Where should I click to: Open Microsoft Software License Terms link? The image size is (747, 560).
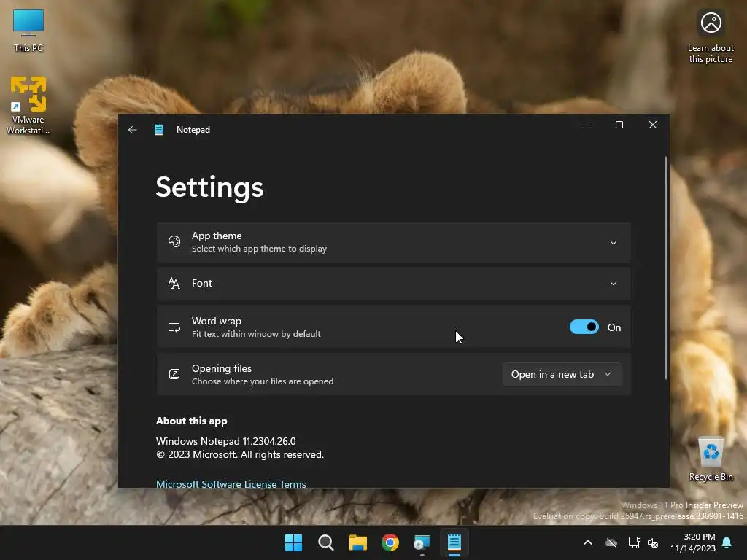pos(231,484)
